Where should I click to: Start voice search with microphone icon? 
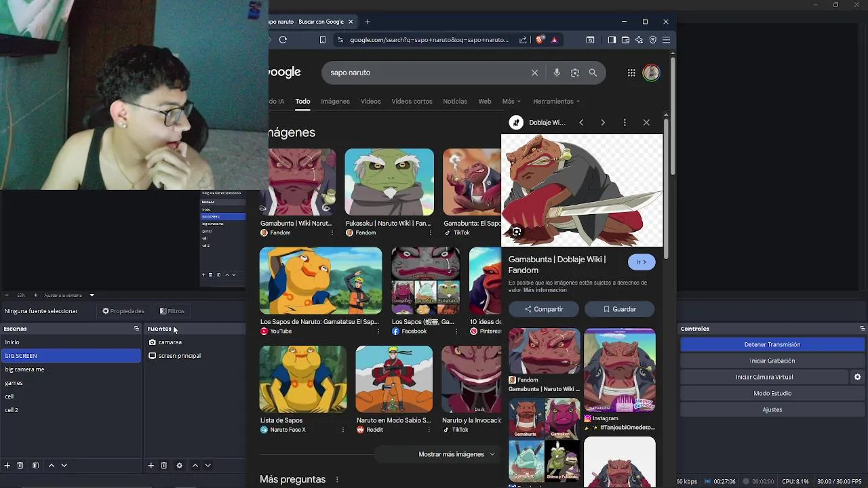click(557, 73)
